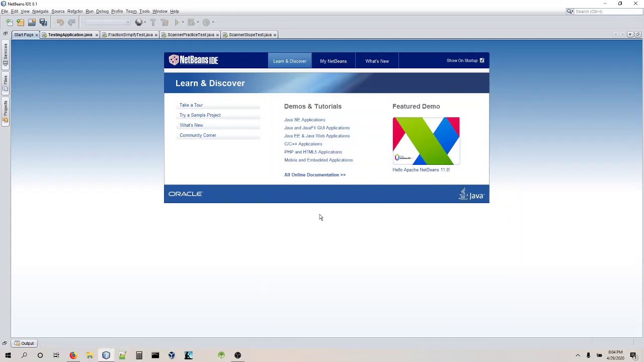Open the Services side panel
Screen dimensions: 644x362
pyautogui.click(x=6, y=55)
